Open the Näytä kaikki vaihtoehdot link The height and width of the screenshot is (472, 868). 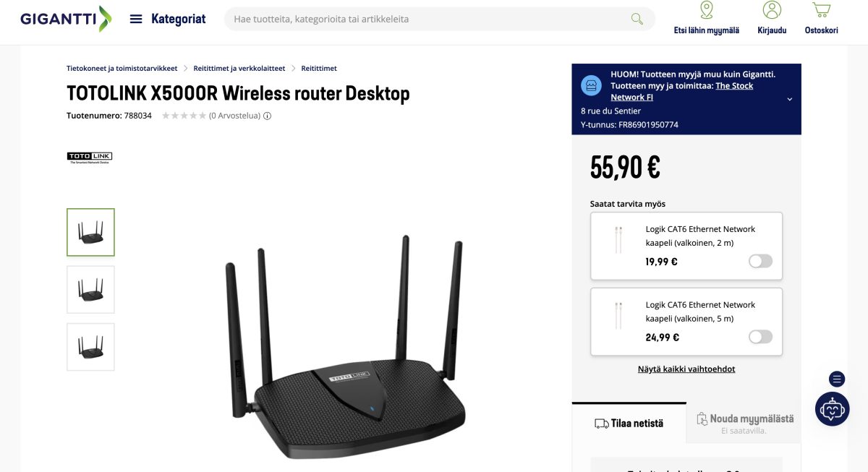point(686,369)
